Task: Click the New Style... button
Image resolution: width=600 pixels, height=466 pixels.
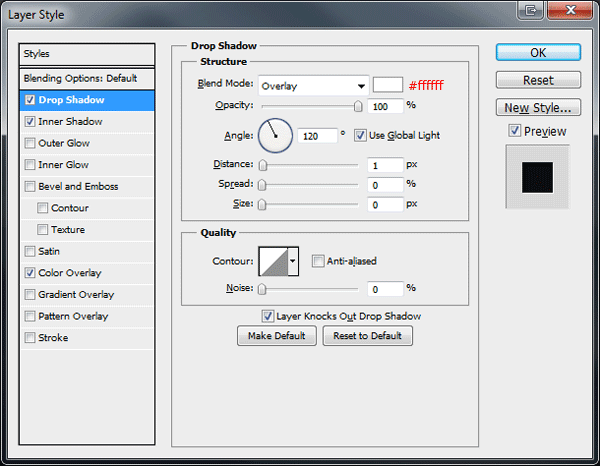Action: pyautogui.click(x=538, y=108)
